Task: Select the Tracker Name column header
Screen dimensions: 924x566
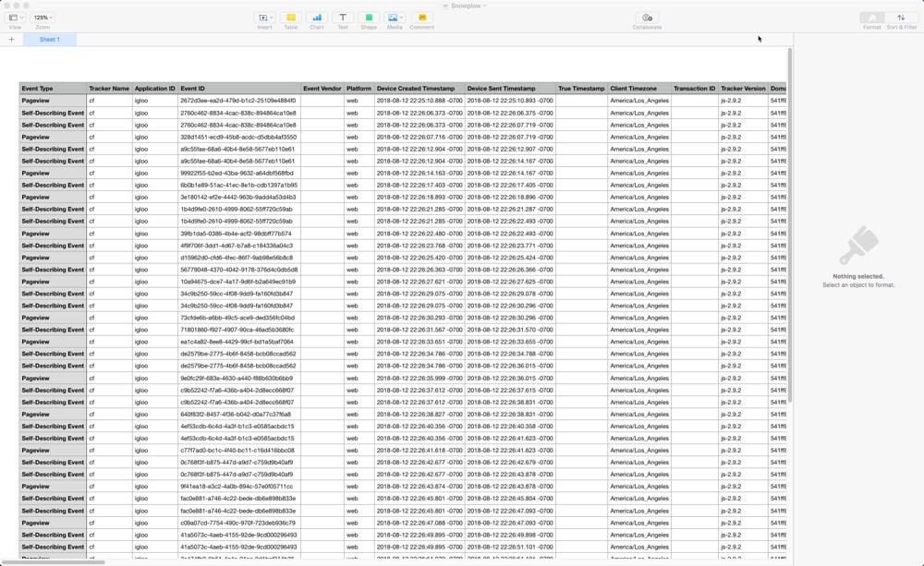Action: [x=109, y=89]
